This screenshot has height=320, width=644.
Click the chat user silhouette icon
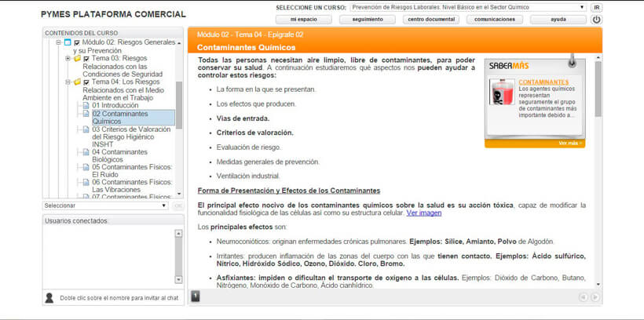pos(49,298)
